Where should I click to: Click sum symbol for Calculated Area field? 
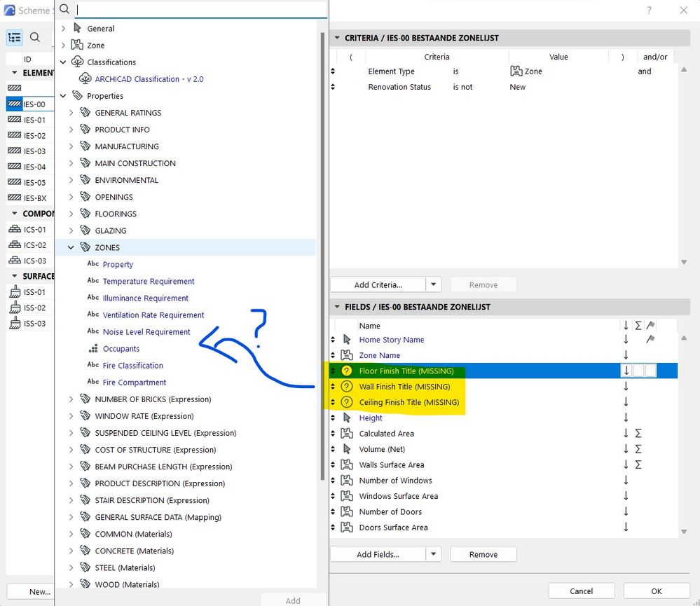click(638, 433)
